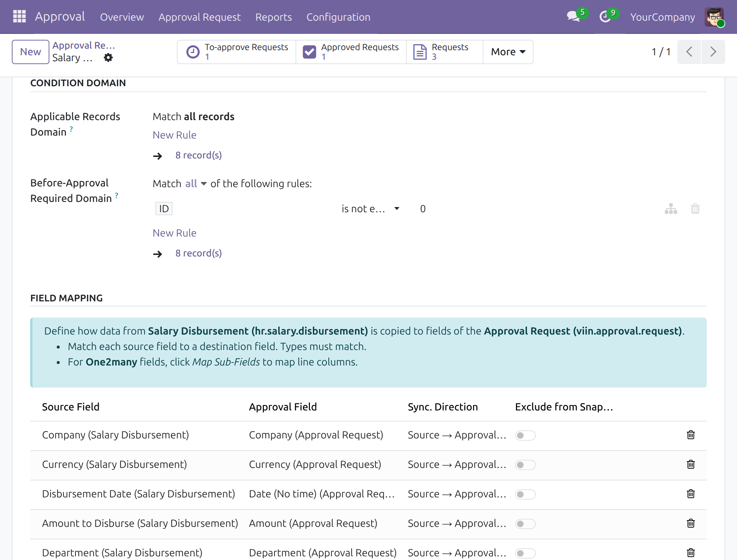Click the rule value field showing 0
The image size is (737, 560).
(x=423, y=209)
